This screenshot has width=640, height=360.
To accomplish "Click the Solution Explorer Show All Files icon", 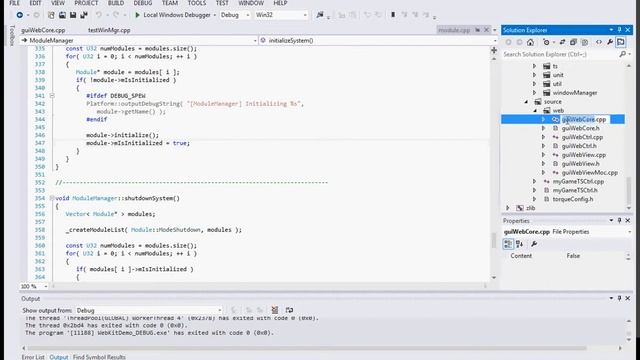I will pos(584,42).
